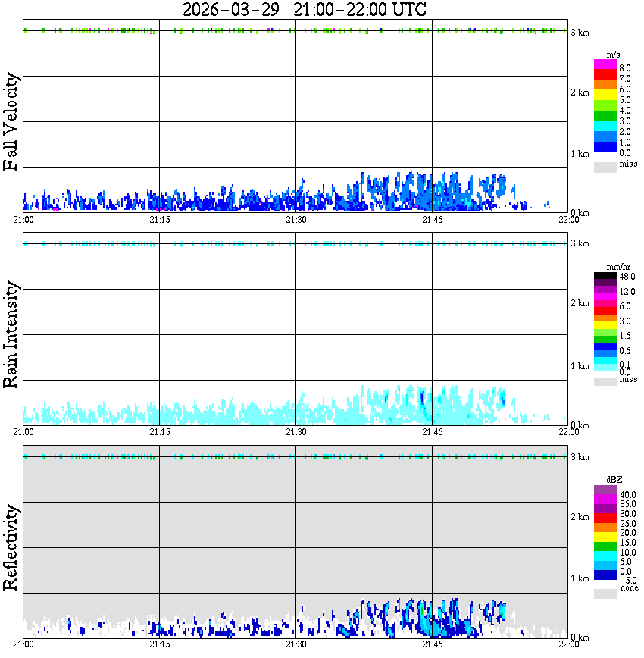Select the orange 6.0 m/s legend swatch

coord(605,85)
